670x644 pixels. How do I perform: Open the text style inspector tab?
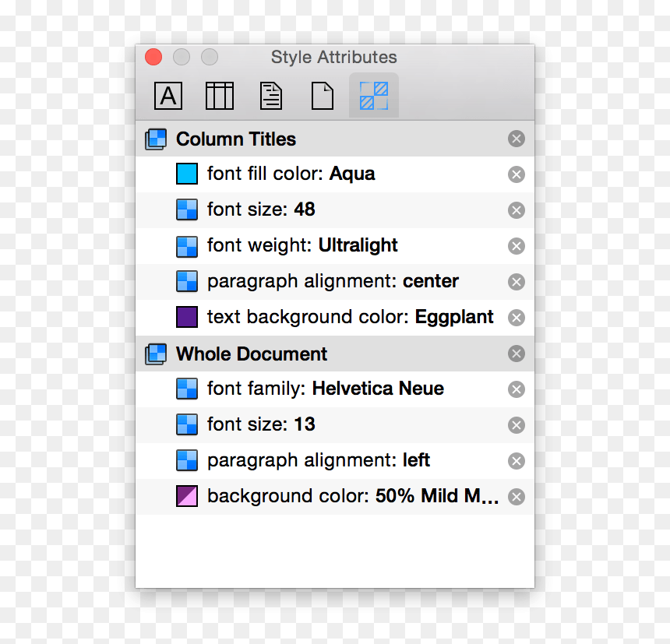click(168, 96)
